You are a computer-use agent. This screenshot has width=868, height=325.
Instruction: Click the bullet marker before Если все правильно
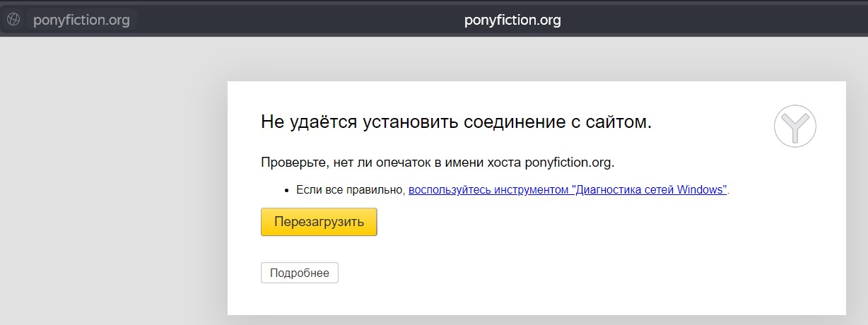coord(287,191)
